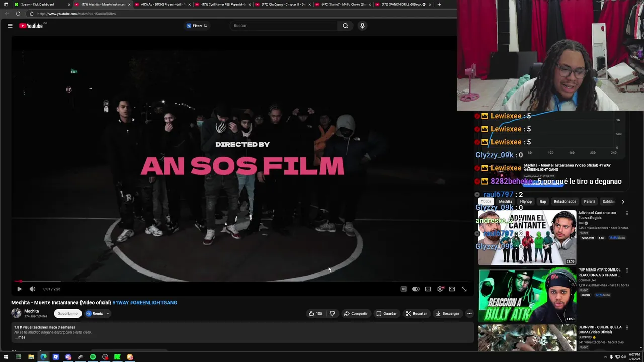644x362 pixels.
Task: Open a new browser tab
Action: (x=439, y=4)
